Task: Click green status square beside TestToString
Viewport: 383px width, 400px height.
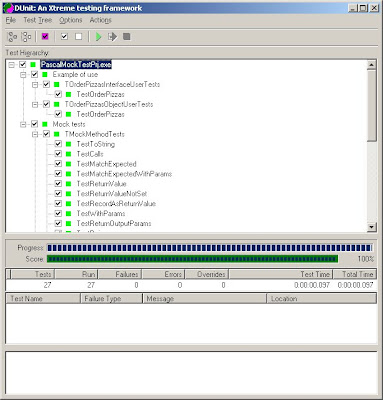Action: pos(69,144)
